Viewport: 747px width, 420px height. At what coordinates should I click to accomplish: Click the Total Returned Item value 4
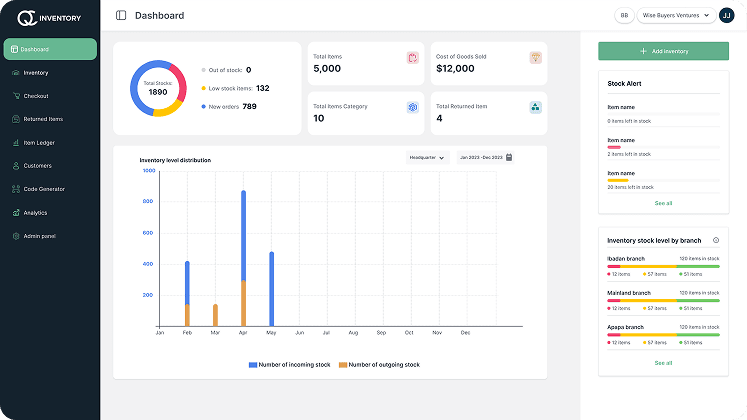click(x=439, y=118)
